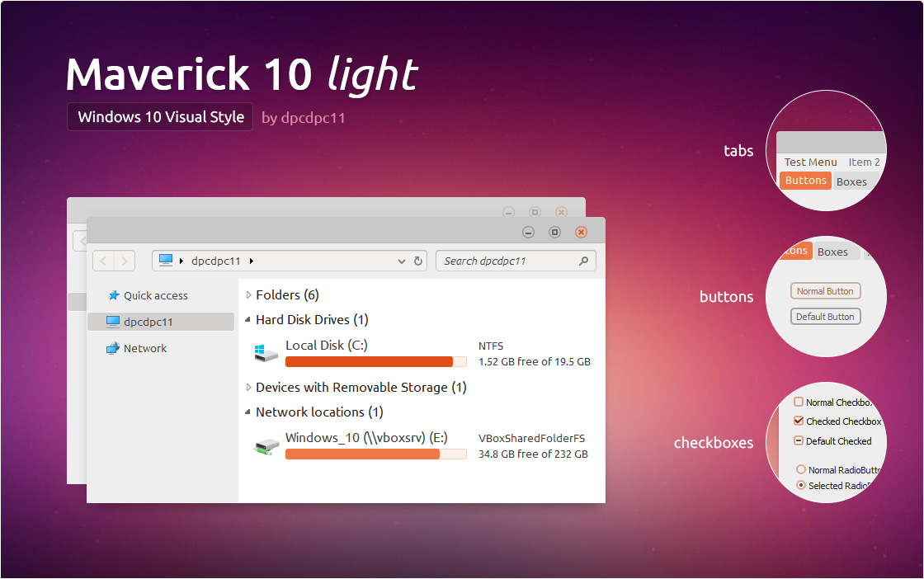Untick the Checked Checkbox

coord(799,421)
